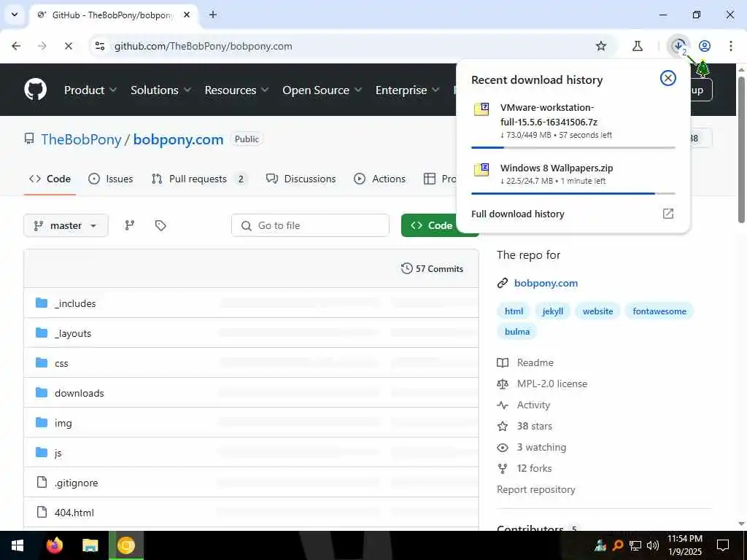747x560 pixels.
Task: Click the address bar URL
Action: click(x=203, y=46)
